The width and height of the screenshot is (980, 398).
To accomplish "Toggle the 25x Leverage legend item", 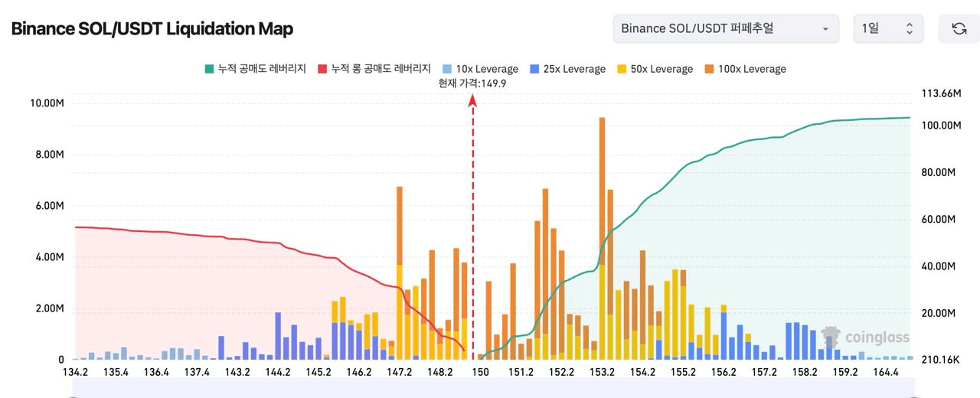I will coord(567,69).
